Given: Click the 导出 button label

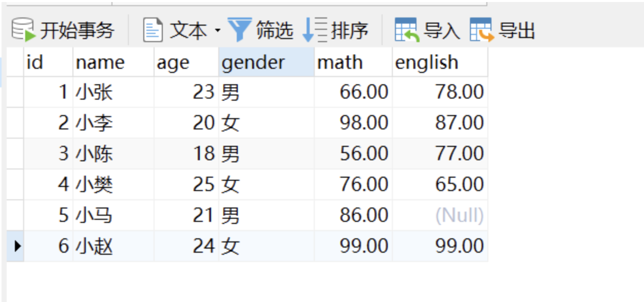Looking at the screenshot, I should point(517,31).
